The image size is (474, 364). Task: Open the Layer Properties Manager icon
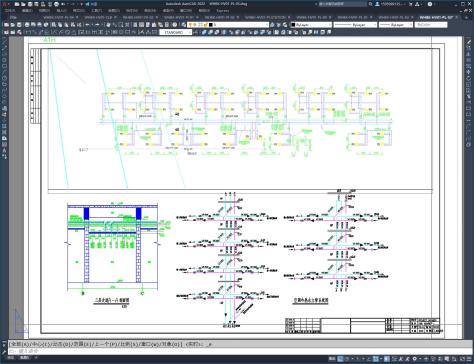[184, 25]
